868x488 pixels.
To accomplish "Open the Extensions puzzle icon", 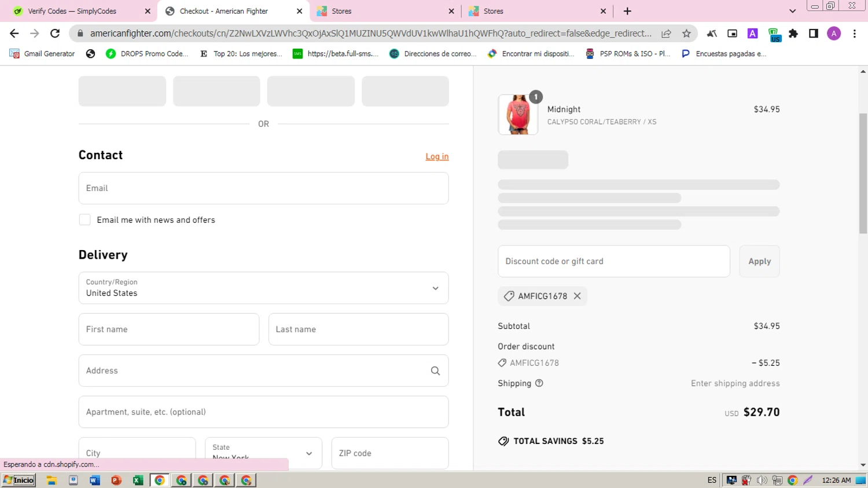I will coord(793,34).
